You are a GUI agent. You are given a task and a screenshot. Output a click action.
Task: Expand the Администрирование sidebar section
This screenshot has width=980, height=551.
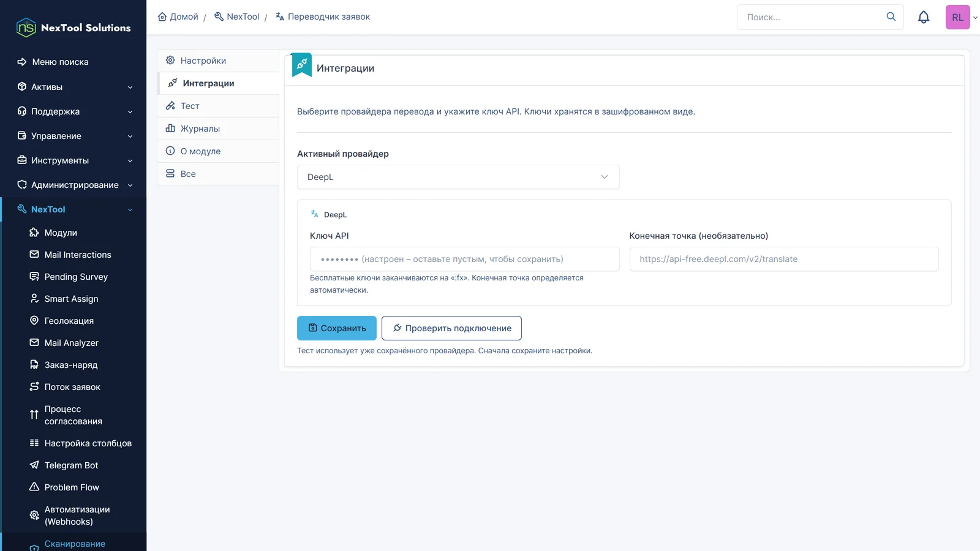(x=73, y=185)
